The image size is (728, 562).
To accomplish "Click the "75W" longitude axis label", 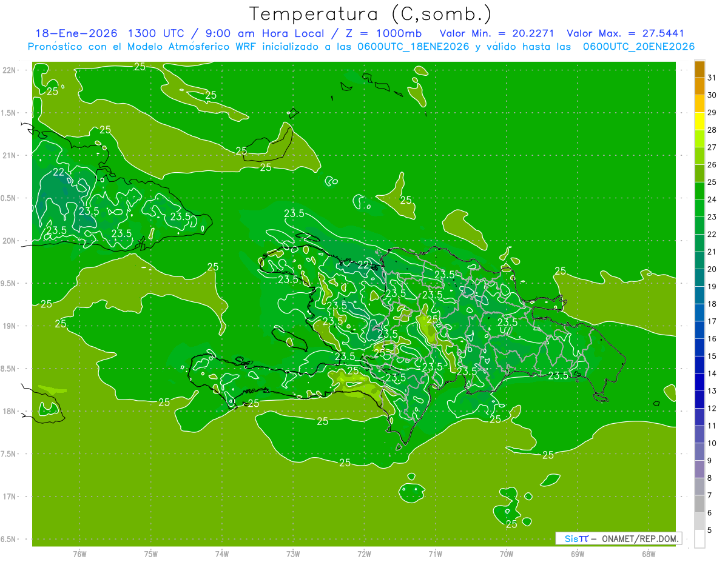I will [150, 554].
